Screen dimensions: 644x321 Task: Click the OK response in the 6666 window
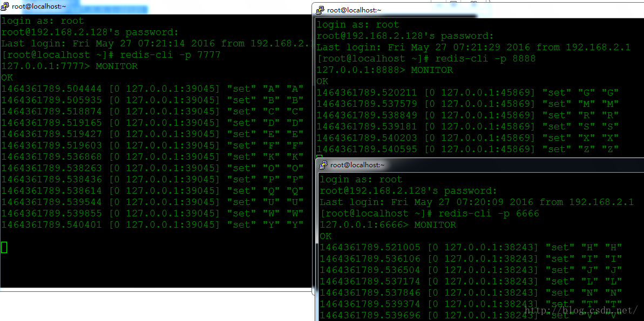(x=326, y=236)
